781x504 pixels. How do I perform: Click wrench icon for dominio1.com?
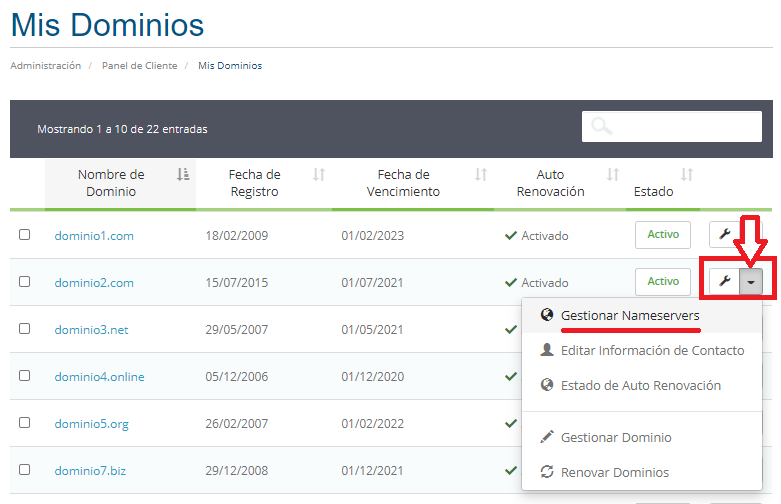coord(725,234)
